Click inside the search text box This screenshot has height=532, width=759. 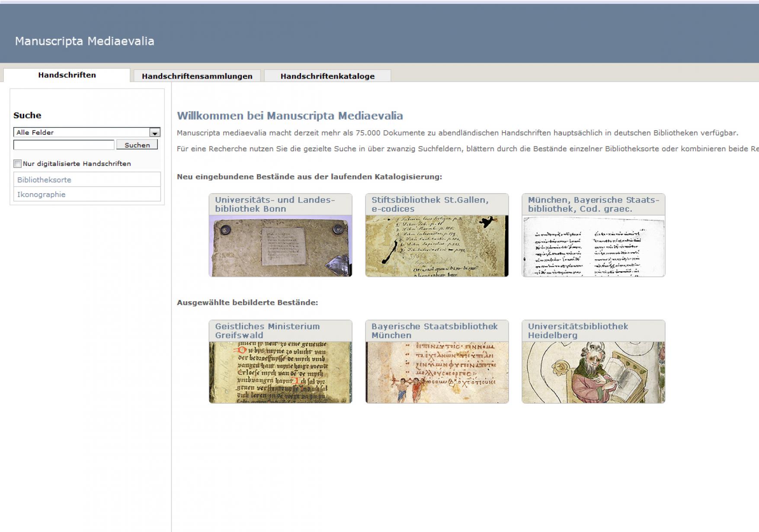62,144
